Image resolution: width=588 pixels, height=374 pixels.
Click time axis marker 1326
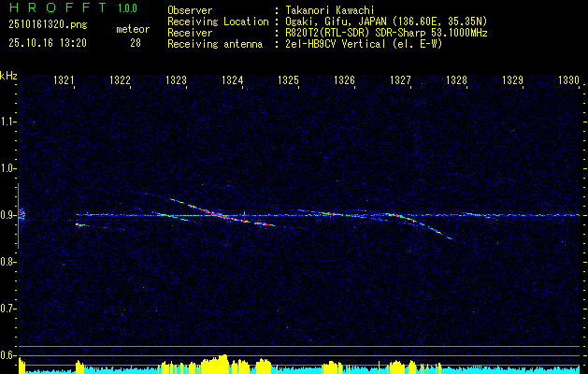point(345,79)
